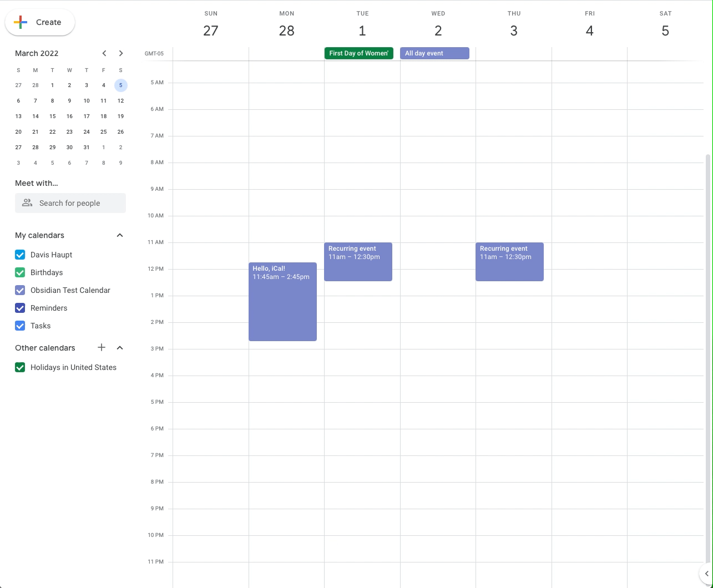
Task: Open Thursday's Recurring event
Action: click(509, 262)
